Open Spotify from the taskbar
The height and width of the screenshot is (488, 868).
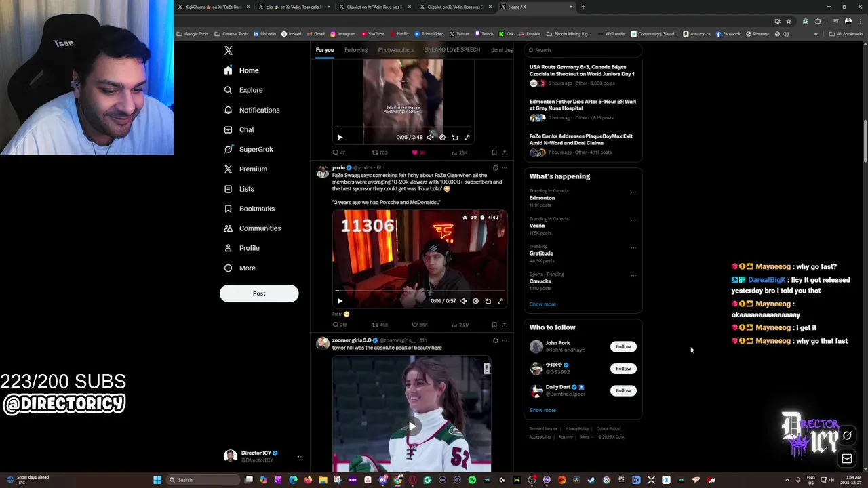(472, 480)
